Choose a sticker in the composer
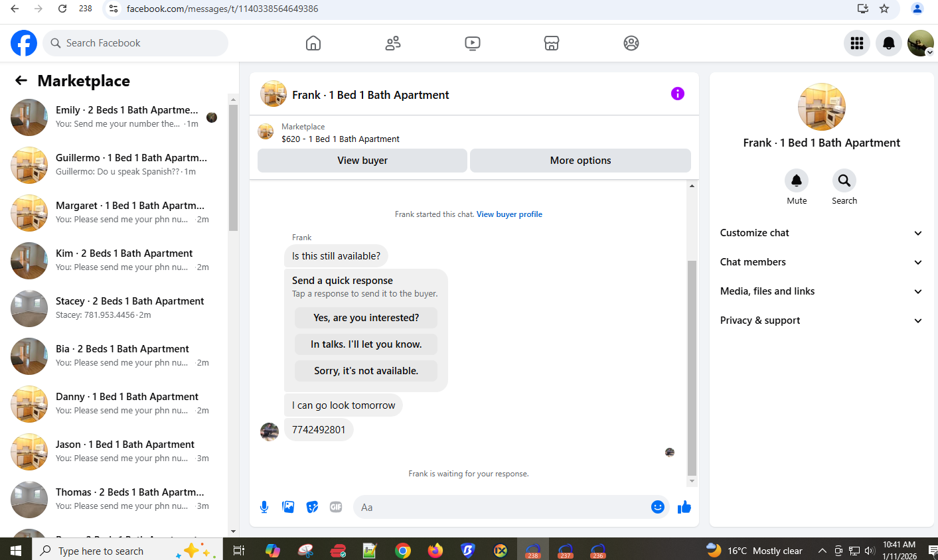The height and width of the screenshot is (560, 938). pyautogui.click(x=312, y=507)
